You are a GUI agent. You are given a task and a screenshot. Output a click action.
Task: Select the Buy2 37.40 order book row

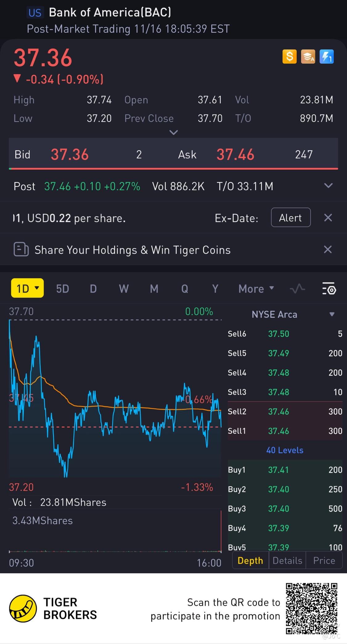285,489
